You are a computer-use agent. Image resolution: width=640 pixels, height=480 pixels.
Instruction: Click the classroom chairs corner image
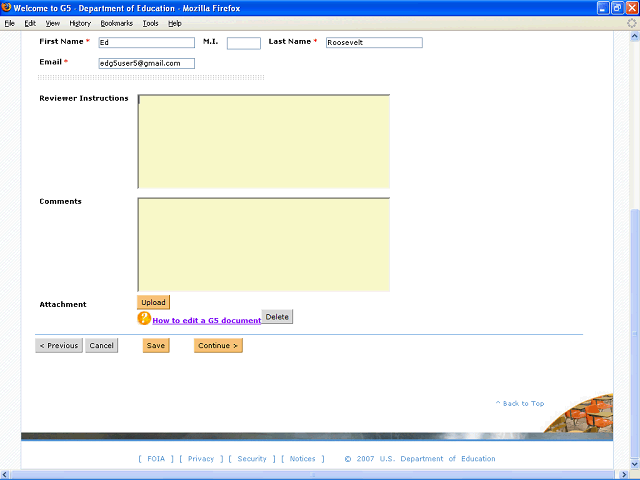point(580,413)
